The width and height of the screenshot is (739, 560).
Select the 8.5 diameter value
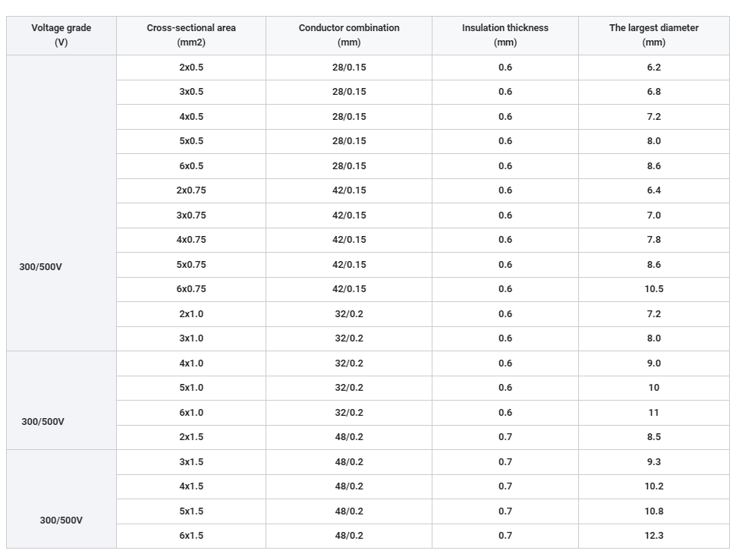[x=654, y=437]
